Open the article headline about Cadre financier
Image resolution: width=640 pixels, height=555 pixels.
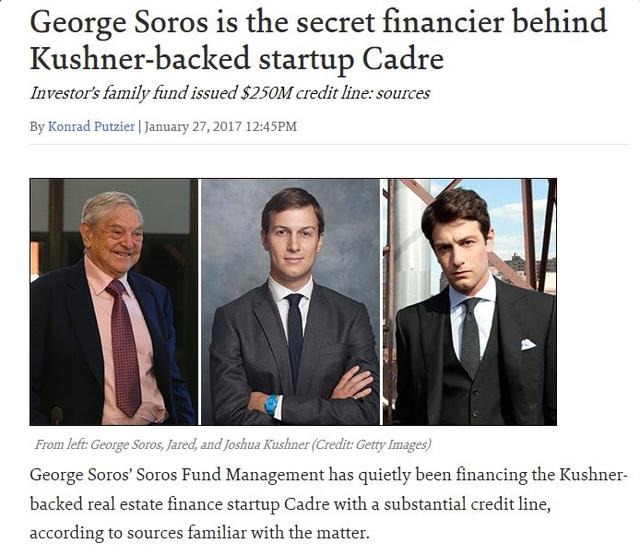coord(318,39)
